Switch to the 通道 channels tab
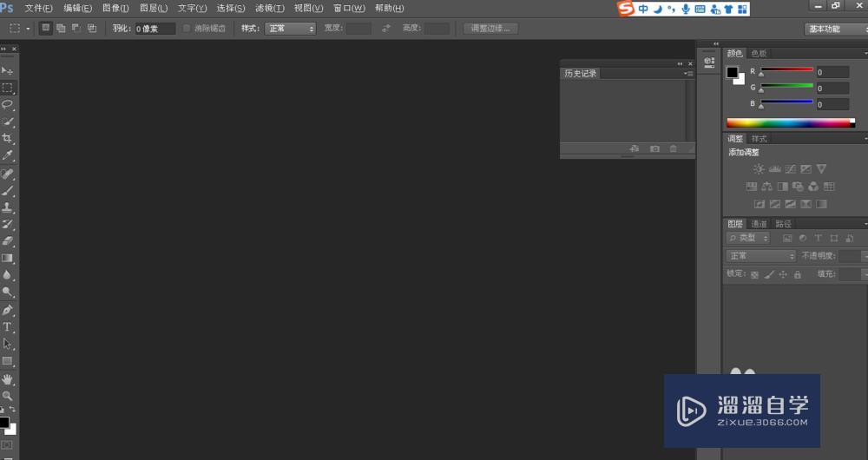The height and width of the screenshot is (460, 868). point(759,224)
